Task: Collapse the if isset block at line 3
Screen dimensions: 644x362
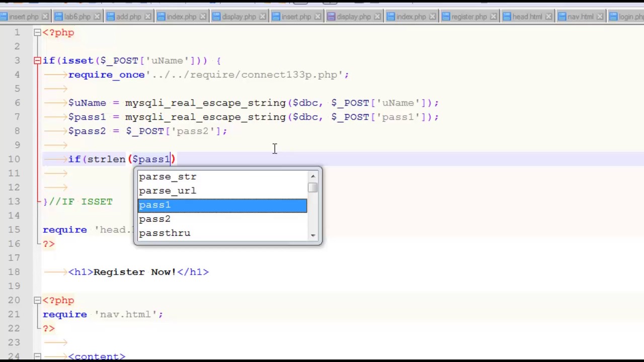Action: (x=37, y=60)
